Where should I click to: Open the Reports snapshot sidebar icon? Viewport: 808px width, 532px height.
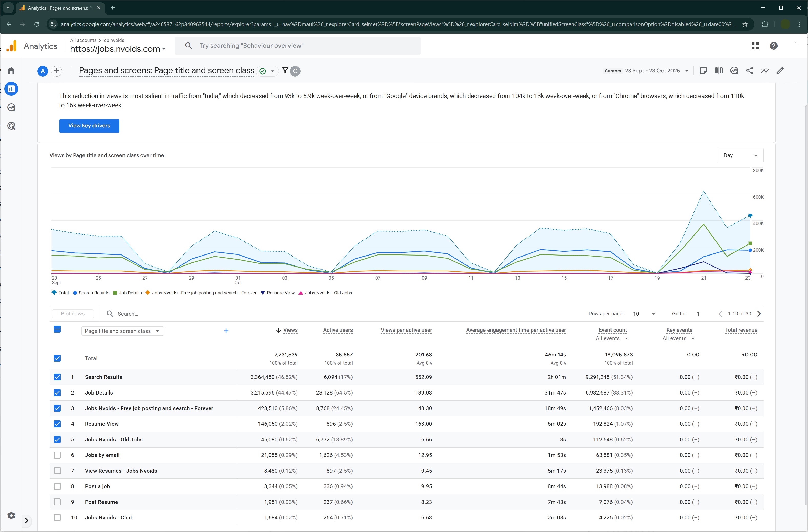[11, 89]
